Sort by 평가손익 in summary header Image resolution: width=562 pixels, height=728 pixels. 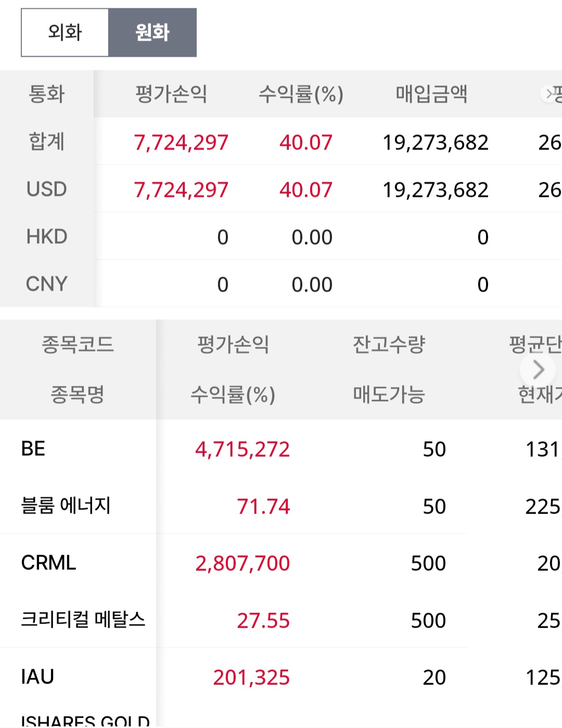click(x=171, y=94)
